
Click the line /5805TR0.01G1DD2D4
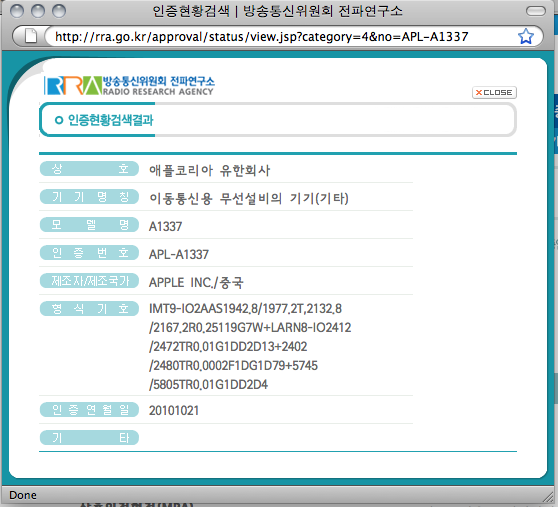[x=209, y=385]
